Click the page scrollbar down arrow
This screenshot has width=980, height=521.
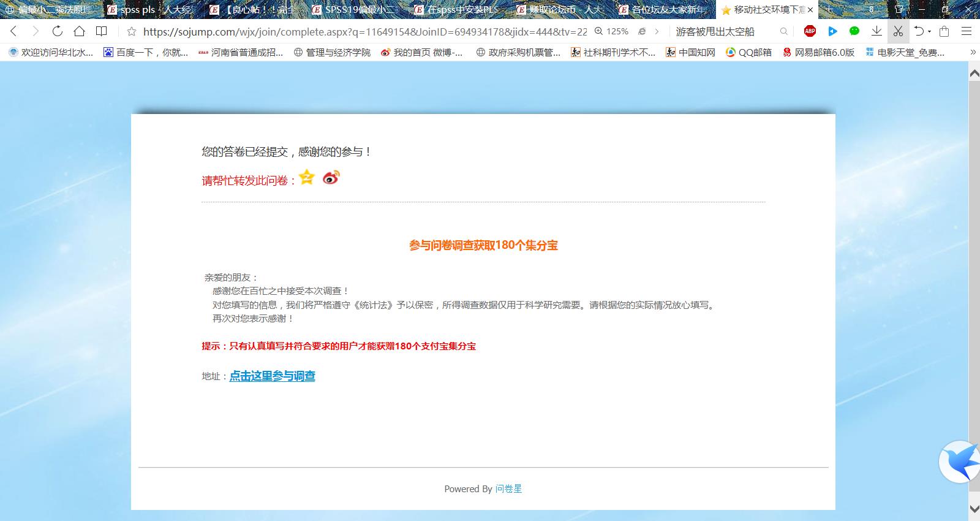click(974, 509)
